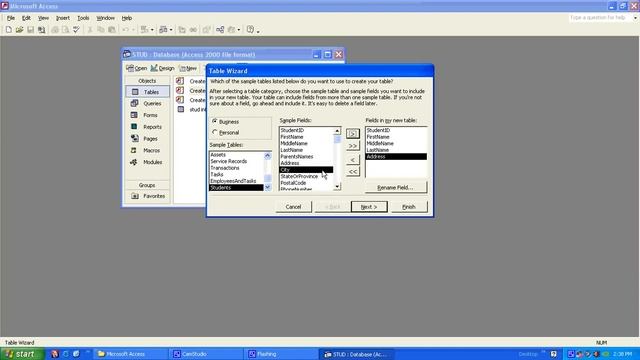Click Sample Tables scroll up arrow
Image resolution: width=640 pixels, height=360 pixels.
[267, 156]
